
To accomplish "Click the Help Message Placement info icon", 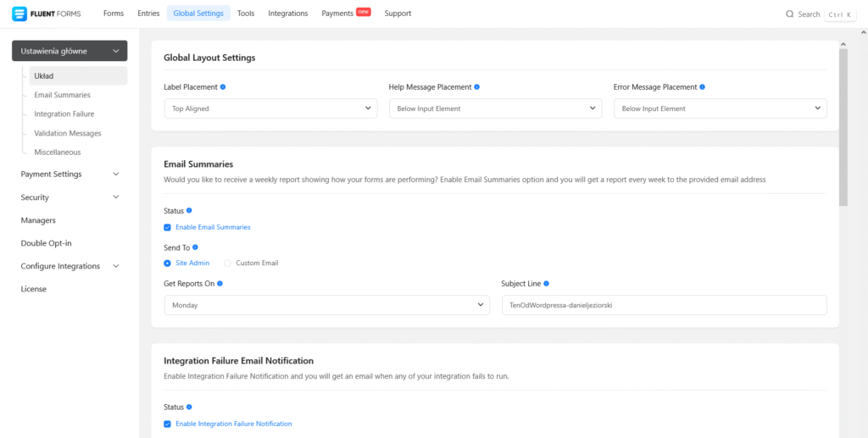I will pyautogui.click(x=477, y=86).
